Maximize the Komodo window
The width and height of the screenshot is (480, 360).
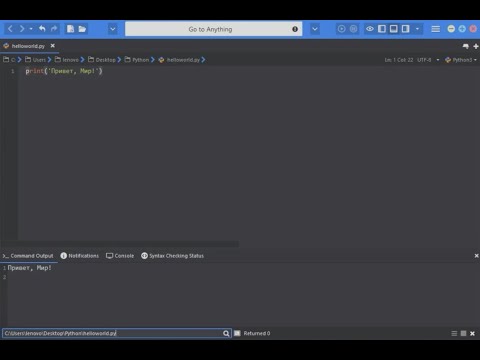pos(462,29)
